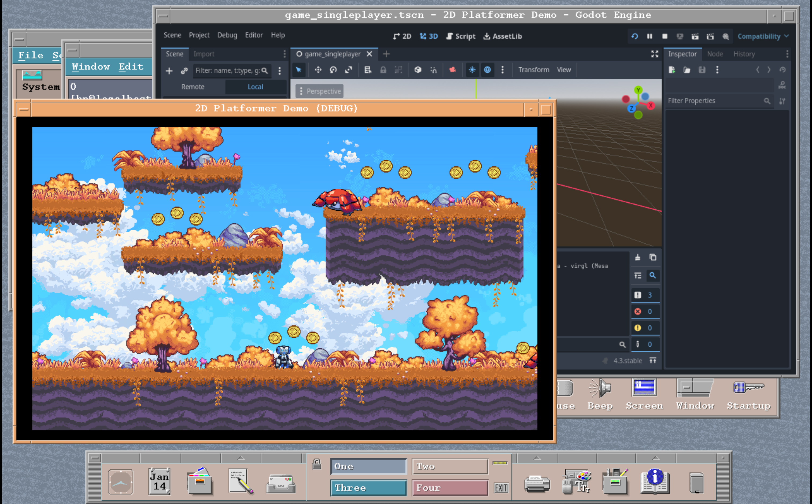This screenshot has width=812, height=504.
Task: Activate the Move Mode tool in Godot
Action: pyautogui.click(x=318, y=70)
